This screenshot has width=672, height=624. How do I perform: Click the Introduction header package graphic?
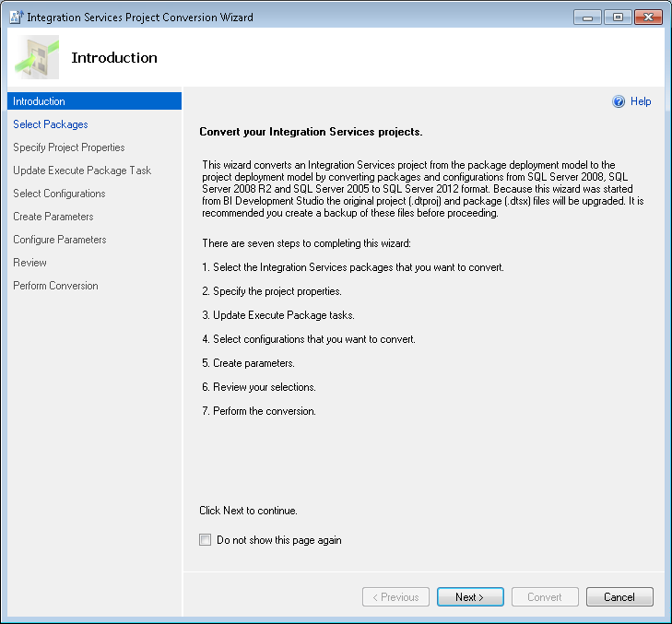pyautogui.click(x=38, y=57)
